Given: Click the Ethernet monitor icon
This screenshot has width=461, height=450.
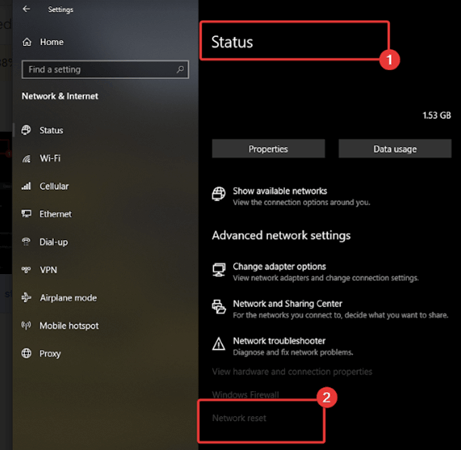Looking at the screenshot, I should pos(26,214).
